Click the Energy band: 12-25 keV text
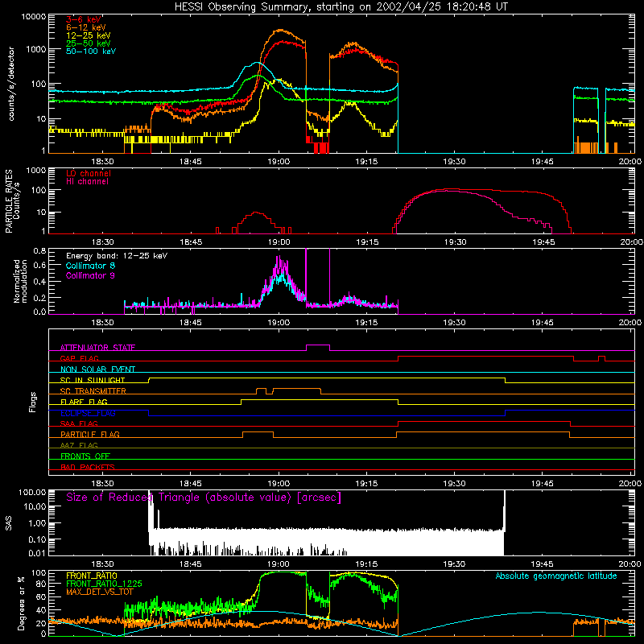 tap(117, 256)
